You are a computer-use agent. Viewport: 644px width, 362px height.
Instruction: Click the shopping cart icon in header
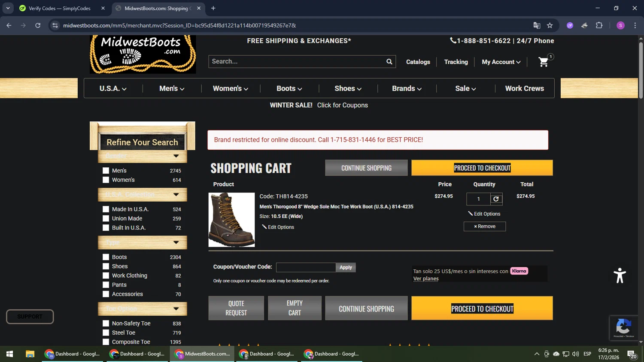coord(544,62)
